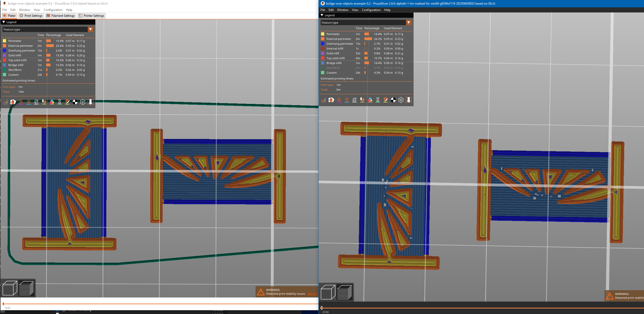Collapse the Legend panel in left window
This screenshot has width=644, height=314.
point(4,22)
